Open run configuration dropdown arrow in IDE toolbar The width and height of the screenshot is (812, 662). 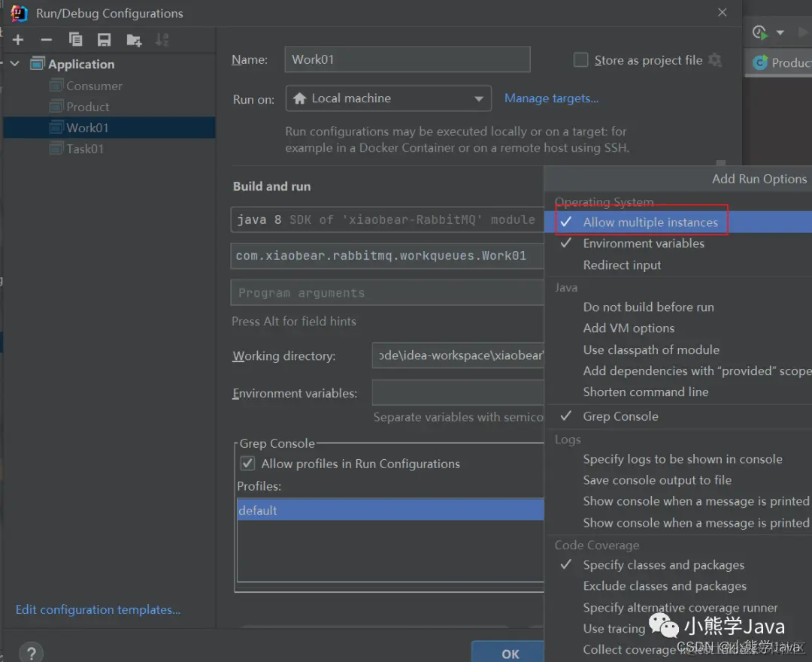coord(780,32)
